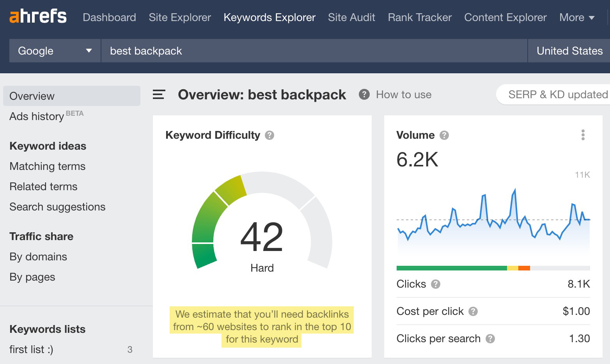Expand the More navigation menu
Screen dimensions: 610x364
576,18
